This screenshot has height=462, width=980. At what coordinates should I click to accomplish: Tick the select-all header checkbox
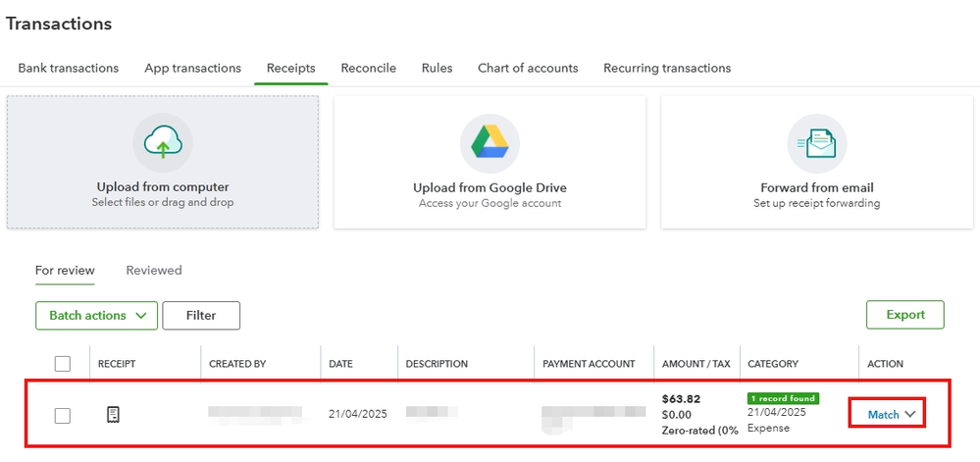pos(63,364)
